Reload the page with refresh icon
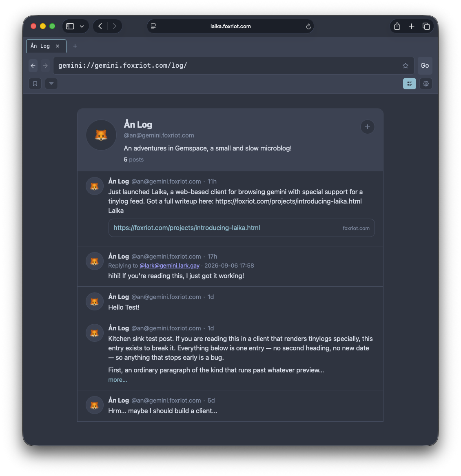Viewport: 461px width, 476px height. (x=308, y=27)
